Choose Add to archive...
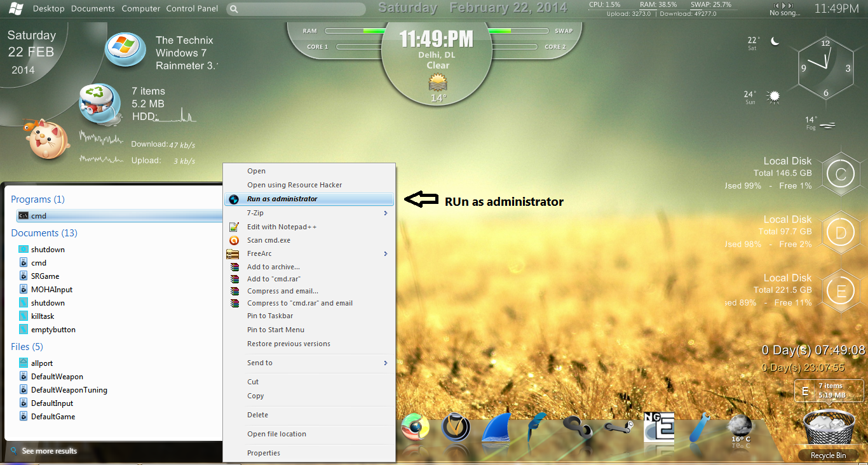This screenshot has width=868, height=465. [x=309, y=267]
